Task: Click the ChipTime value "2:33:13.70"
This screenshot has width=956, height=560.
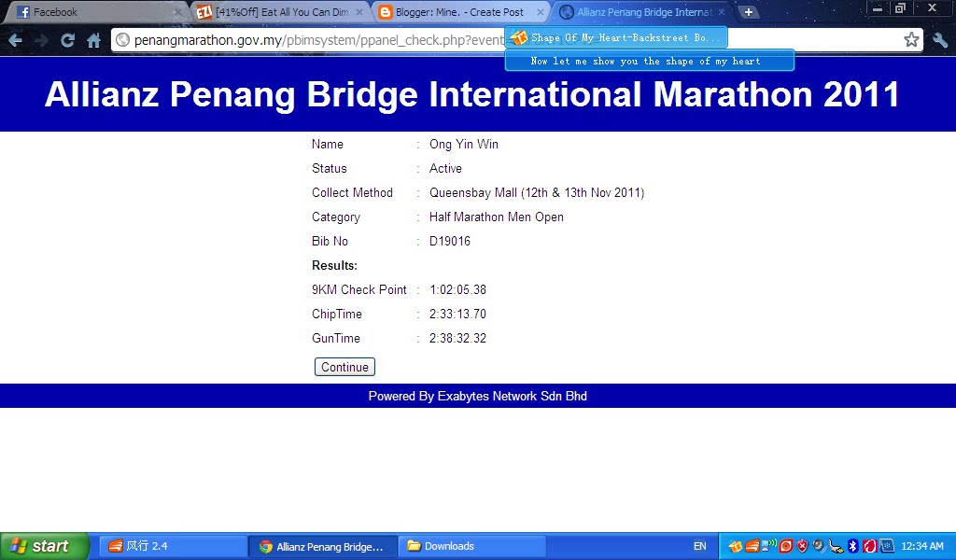Action: 457,315
